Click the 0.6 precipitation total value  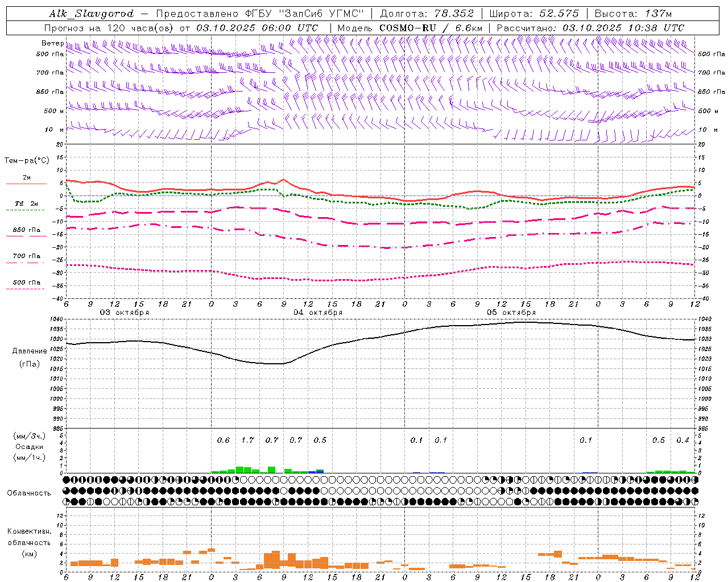pyautogui.click(x=224, y=440)
